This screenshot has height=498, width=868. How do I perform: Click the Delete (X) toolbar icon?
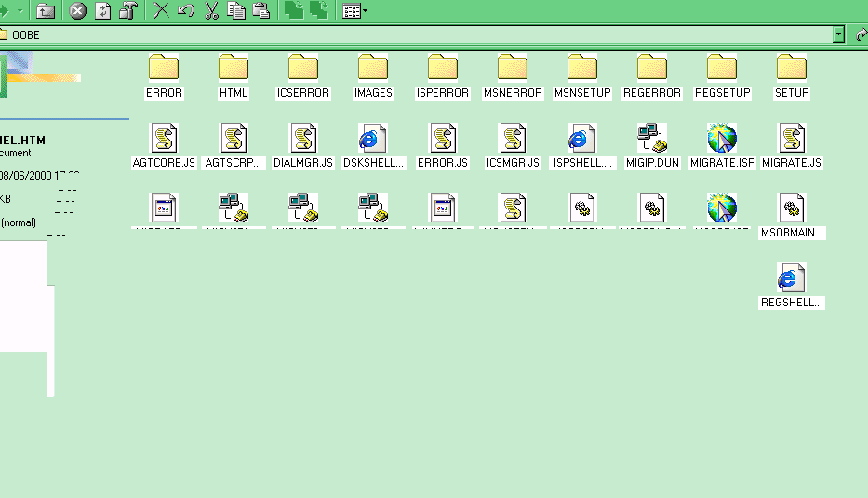[x=161, y=11]
